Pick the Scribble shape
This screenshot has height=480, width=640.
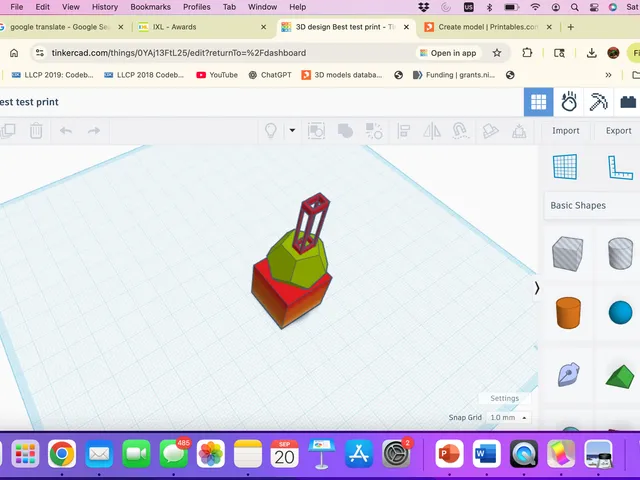(x=568, y=373)
